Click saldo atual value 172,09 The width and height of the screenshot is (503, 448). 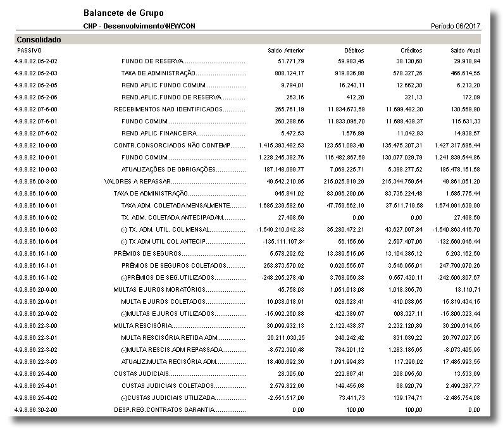[471, 97]
